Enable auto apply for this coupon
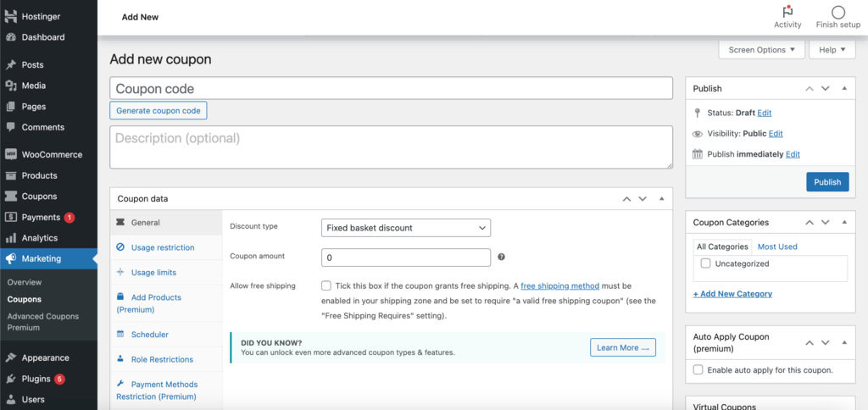This screenshot has height=410, width=868. click(x=698, y=370)
